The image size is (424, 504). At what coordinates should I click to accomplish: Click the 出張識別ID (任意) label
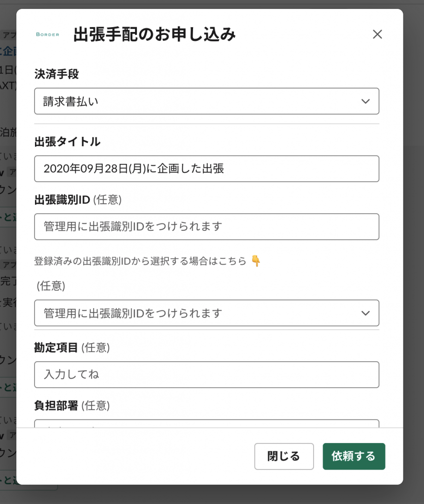[x=78, y=200]
